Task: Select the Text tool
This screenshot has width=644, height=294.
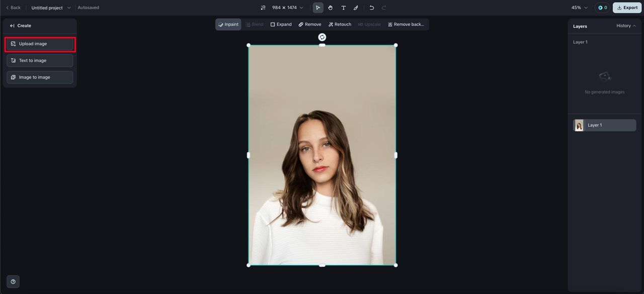Action: tap(344, 8)
